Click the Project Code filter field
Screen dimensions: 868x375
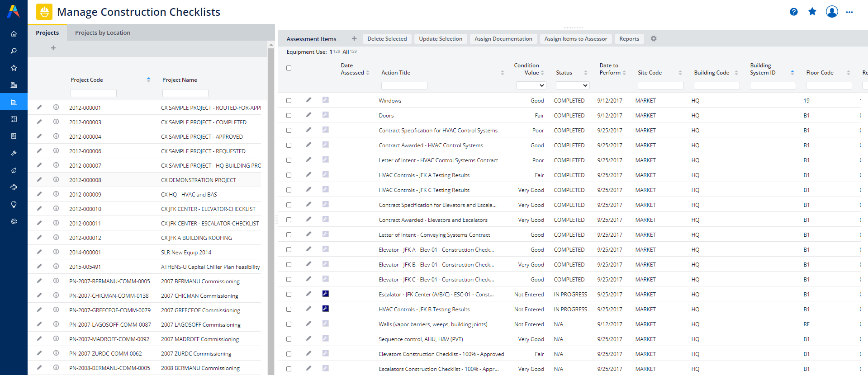click(x=94, y=93)
